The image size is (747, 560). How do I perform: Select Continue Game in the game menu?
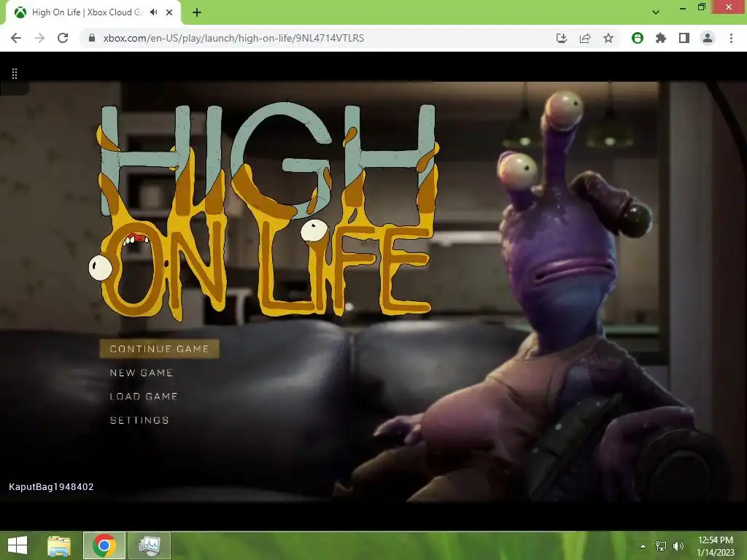click(159, 349)
